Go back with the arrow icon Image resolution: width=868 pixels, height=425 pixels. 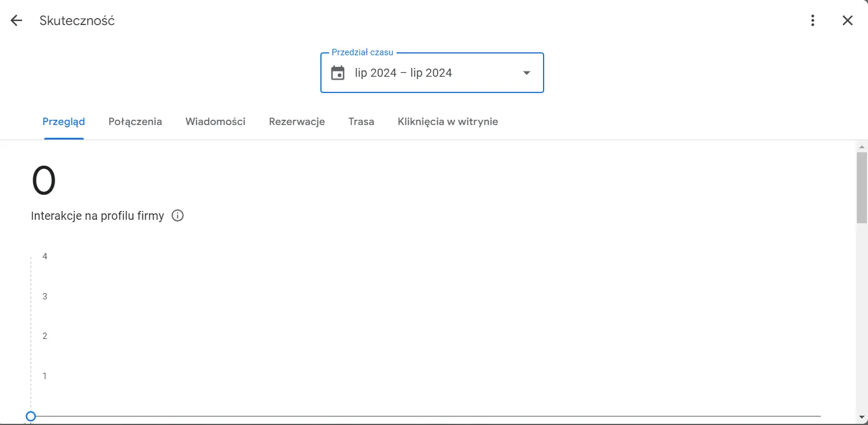click(x=16, y=20)
